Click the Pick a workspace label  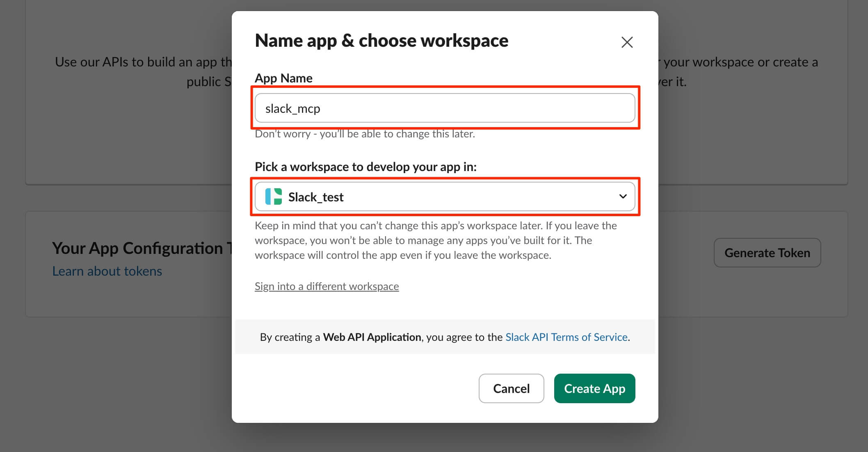click(365, 167)
